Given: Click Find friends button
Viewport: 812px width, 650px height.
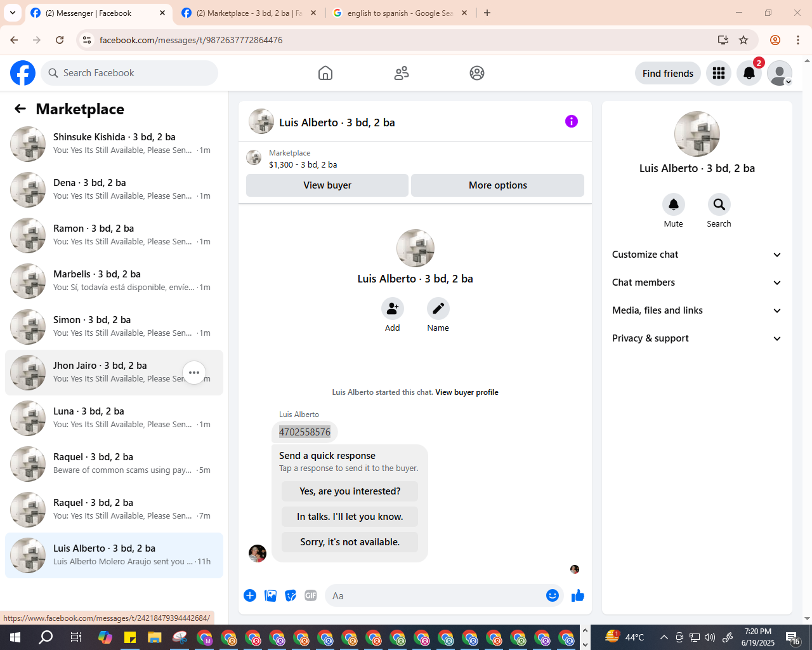Looking at the screenshot, I should click(668, 73).
